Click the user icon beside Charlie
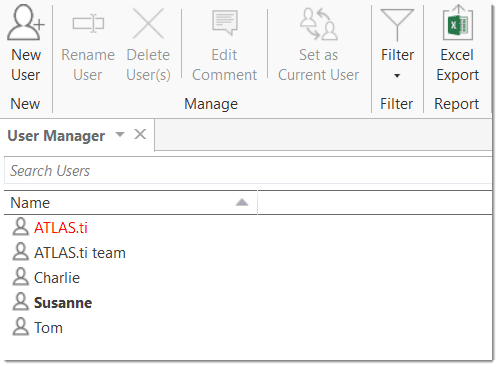499x367 pixels. tap(21, 277)
